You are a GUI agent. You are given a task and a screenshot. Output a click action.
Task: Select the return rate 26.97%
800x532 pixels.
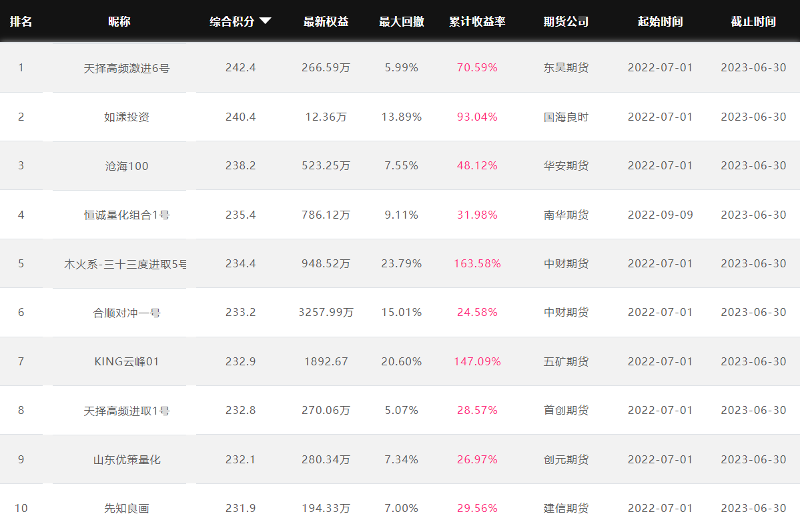477,459
